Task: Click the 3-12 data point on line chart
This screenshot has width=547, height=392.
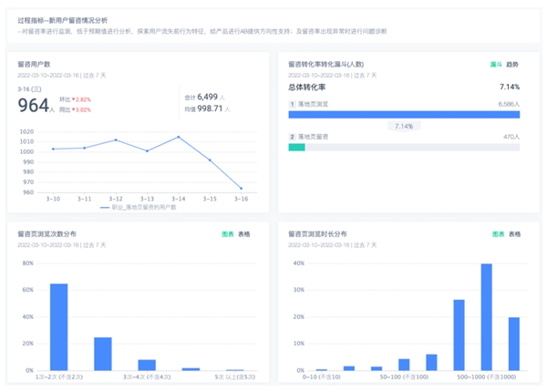Action: click(116, 139)
